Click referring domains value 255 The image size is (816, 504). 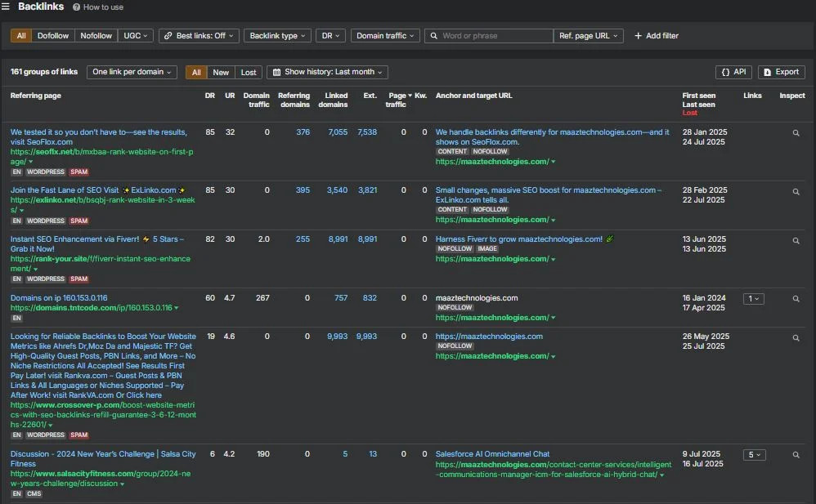[303, 239]
